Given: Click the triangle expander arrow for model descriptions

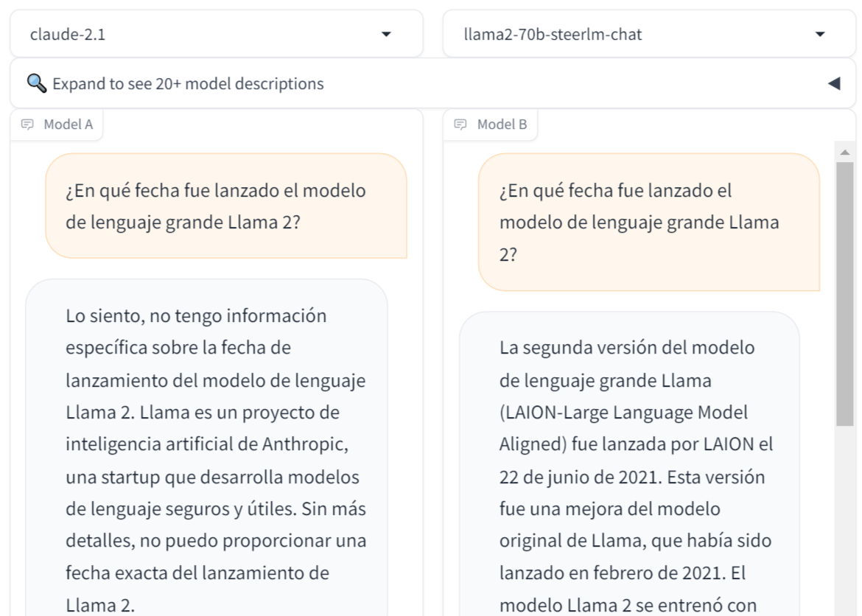Looking at the screenshot, I should coord(834,83).
